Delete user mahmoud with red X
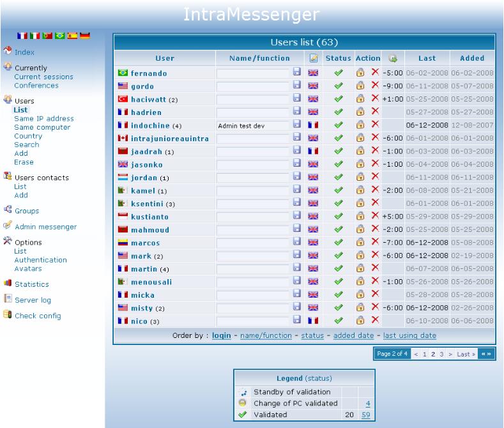The width and height of the screenshot is (504, 428). pos(375,229)
